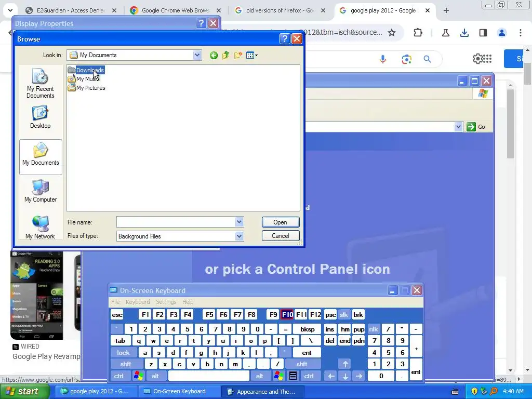532x399 pixels.
Task: Click the Cancel button in Browse dialog
Action: [x=281, y=236]
